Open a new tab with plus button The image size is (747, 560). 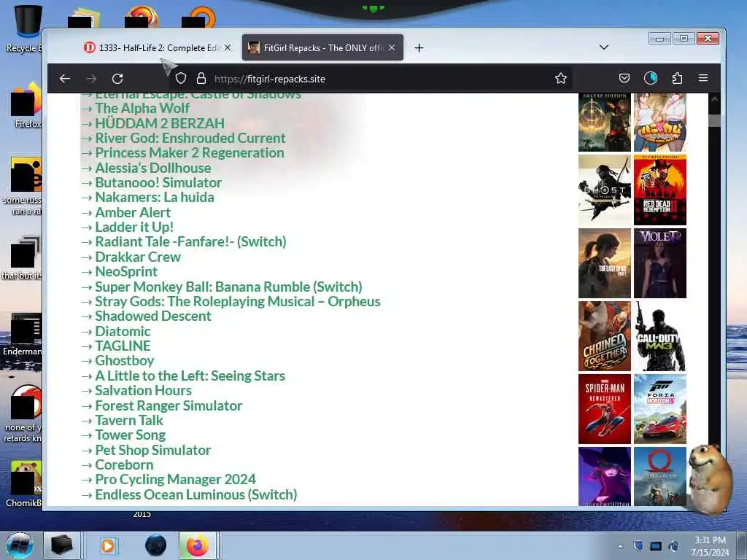pos(419,47)
